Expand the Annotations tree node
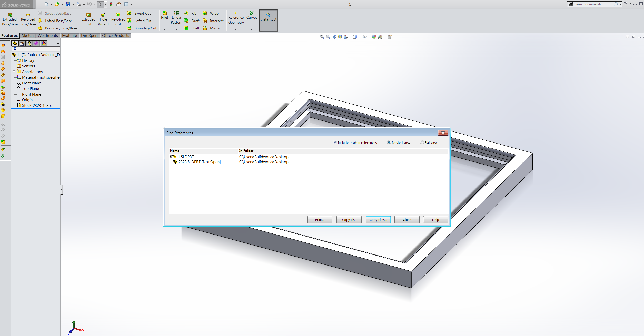This screenshot has height=336, width=644. (14, 72)
